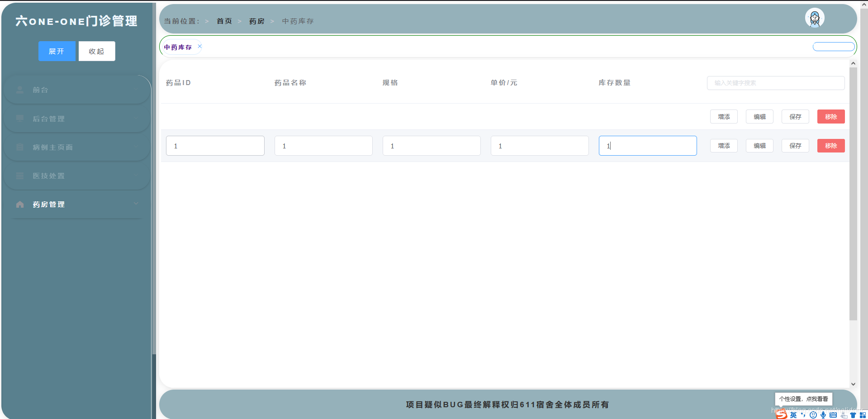This screenshot has height=419, width=868.
Task: Expand the 病例主页面 menu chevron
Action: (x=136, y=147)
